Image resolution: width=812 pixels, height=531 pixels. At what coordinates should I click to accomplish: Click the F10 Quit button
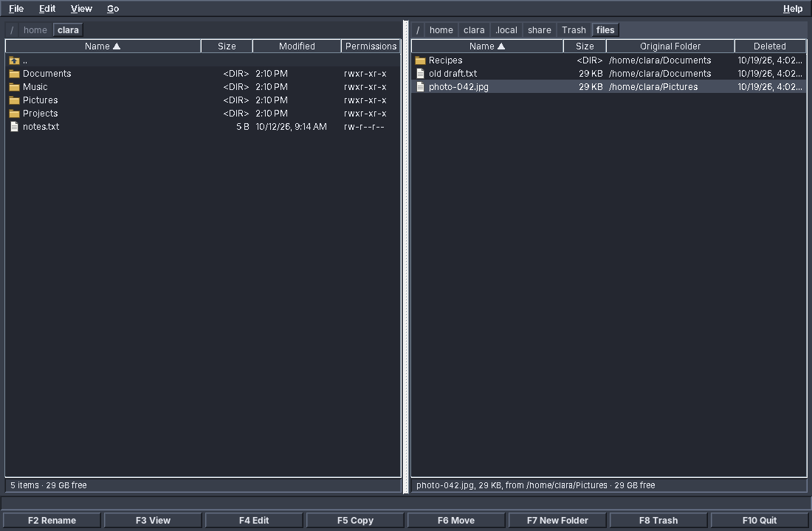[760, 520]
